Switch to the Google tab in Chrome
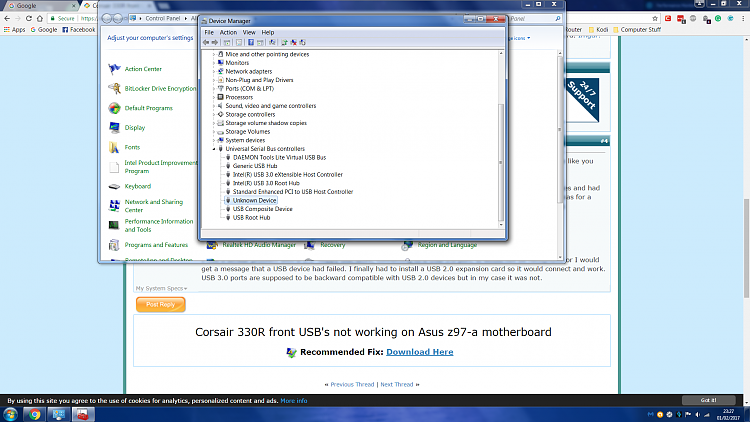Viewport: 750px width, 422px height. [40, 6]
